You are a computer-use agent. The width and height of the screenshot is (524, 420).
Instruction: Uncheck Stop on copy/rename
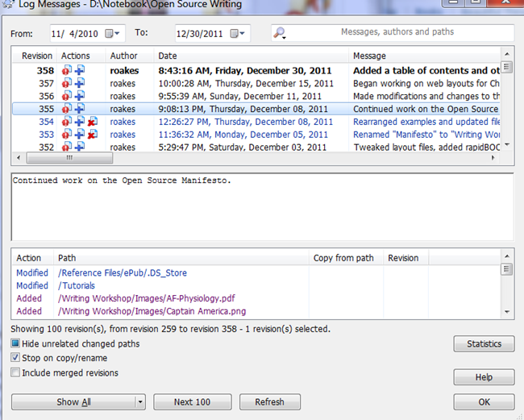[x=15, y=359]
